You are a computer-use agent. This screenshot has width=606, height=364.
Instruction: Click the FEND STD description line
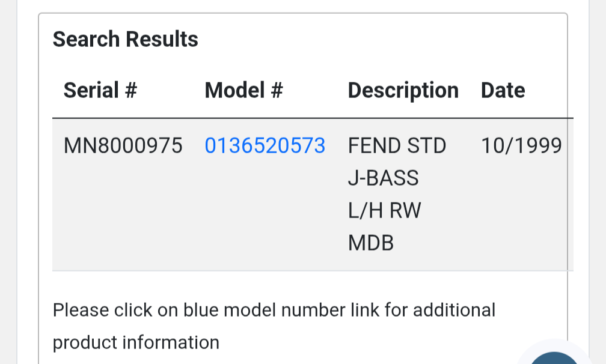(x=397, y=145)
